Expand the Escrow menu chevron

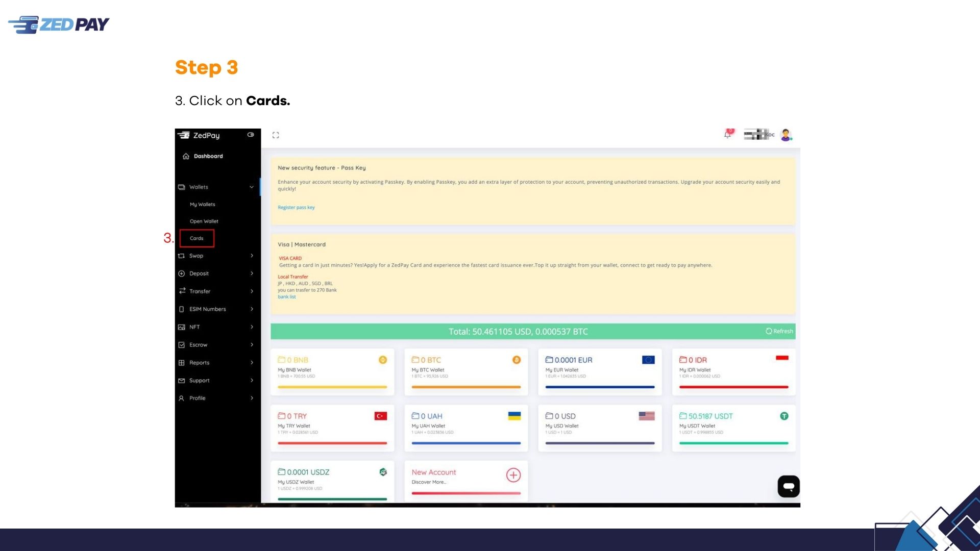tap(252, 345)
